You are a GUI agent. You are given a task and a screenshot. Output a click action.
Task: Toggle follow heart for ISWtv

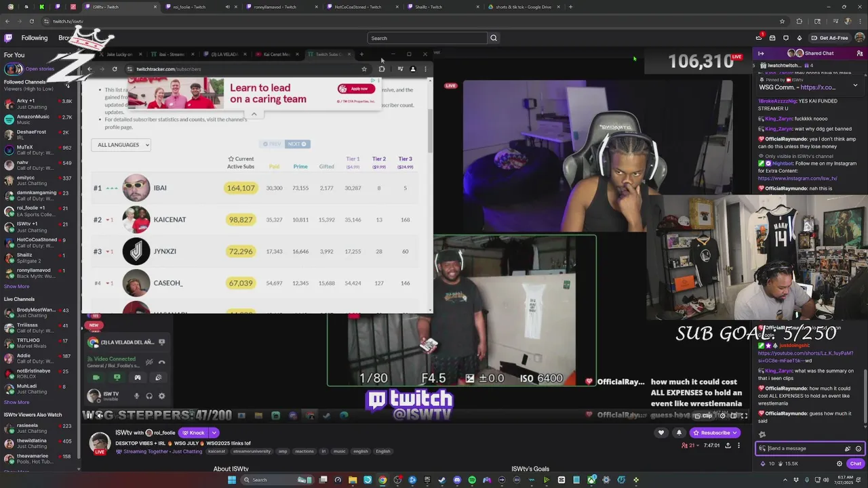pyautogui.click(x=661, y=432)
